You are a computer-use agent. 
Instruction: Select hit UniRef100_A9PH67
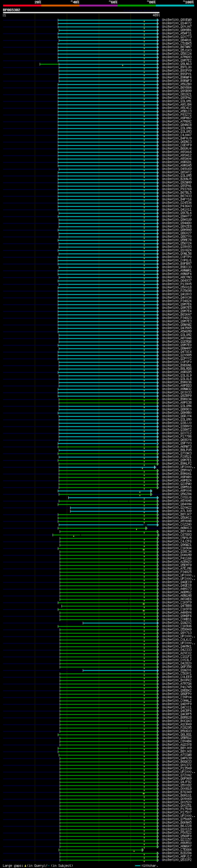pyautogui.click(x=177, y=118)
